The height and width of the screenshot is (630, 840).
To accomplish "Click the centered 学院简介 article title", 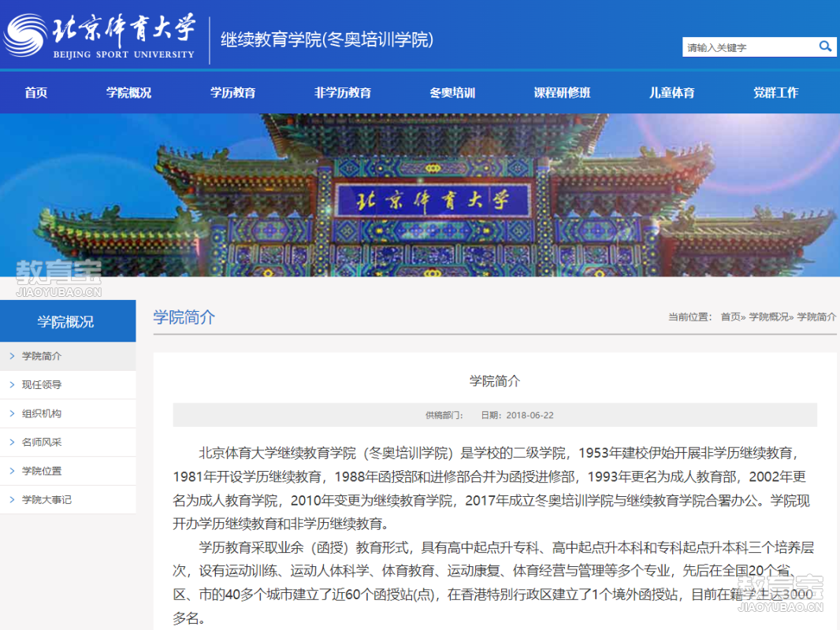I will (494, 381).
